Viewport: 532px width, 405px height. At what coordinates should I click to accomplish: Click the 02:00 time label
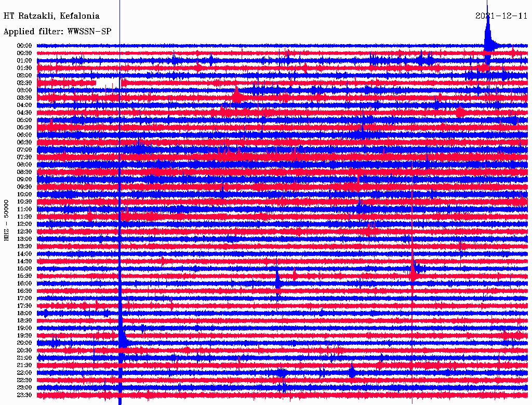point(24,75)
